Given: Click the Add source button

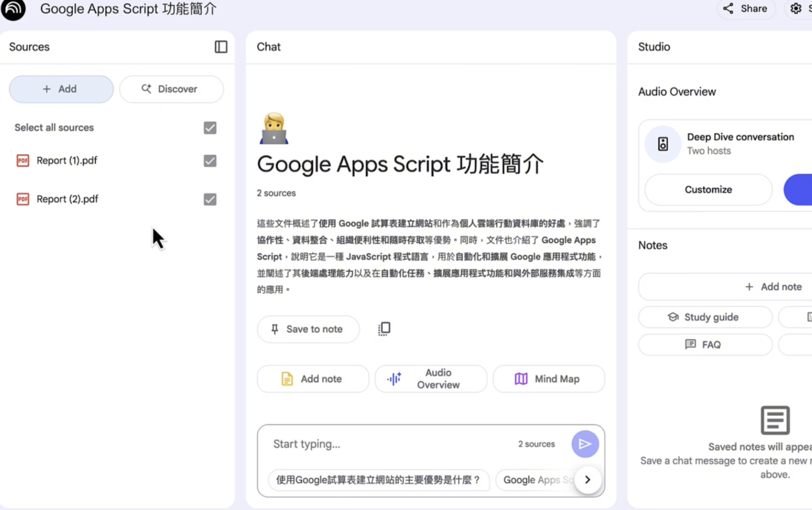Looking at the screenshot, I should click(61, 89).
